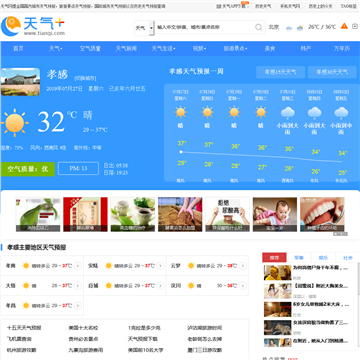Click the arrow icon in 安陆 row
This screenshot has width=360, height=360.
[160, 266]
